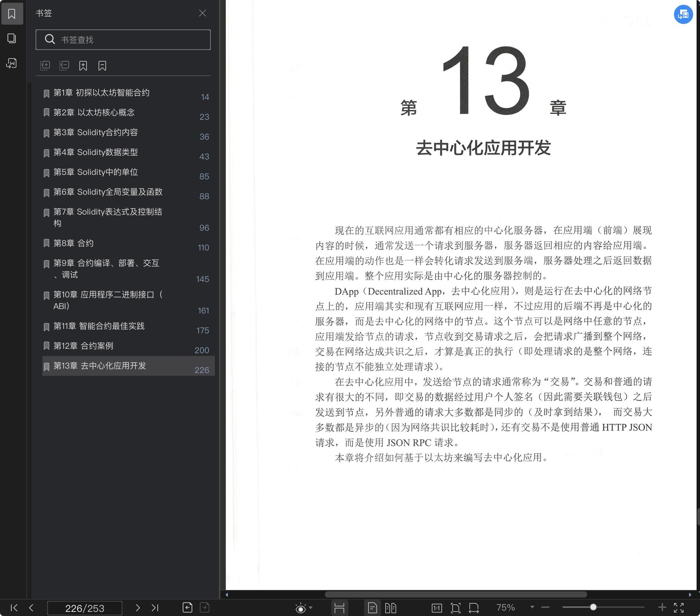Open bookmark 第7章 Solidity表达式及控制结构

coord(128,218)
